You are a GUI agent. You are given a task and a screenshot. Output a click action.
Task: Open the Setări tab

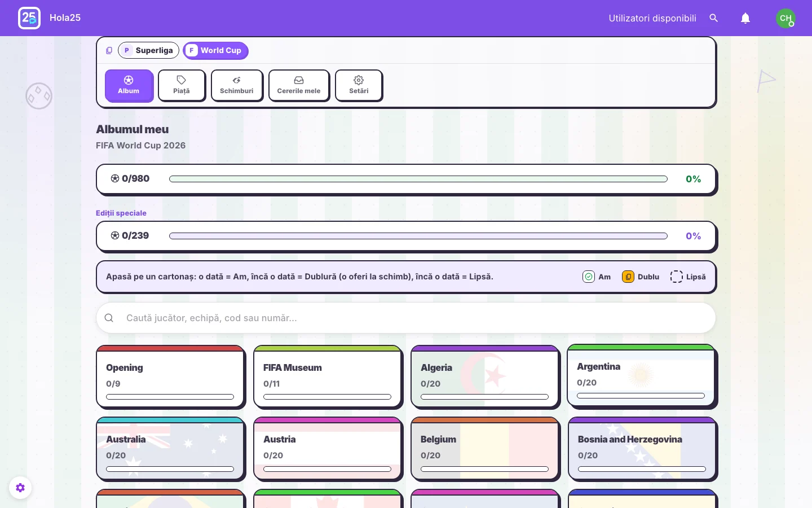tap(359, 85)
